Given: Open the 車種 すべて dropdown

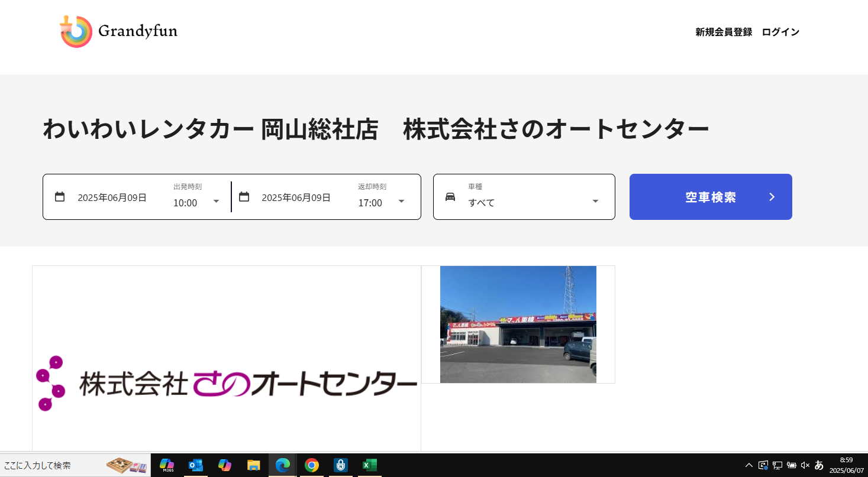Looking at the screenshot, I should tap(534, 202).
